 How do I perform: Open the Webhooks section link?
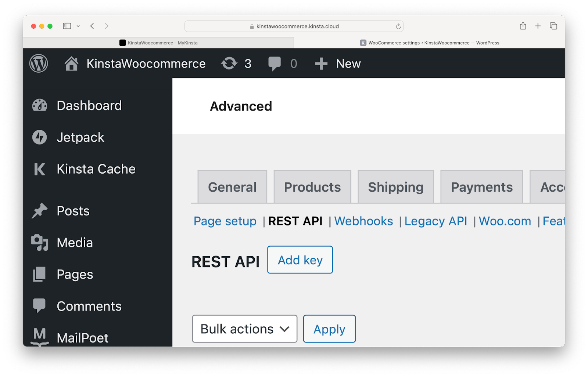(363, 221)
